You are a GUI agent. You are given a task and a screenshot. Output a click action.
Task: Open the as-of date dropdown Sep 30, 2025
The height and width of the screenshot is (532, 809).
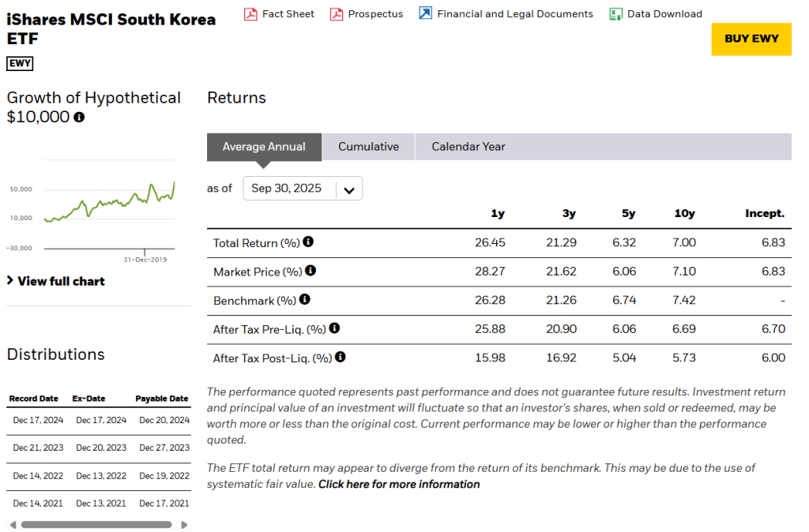click(303, 189)
